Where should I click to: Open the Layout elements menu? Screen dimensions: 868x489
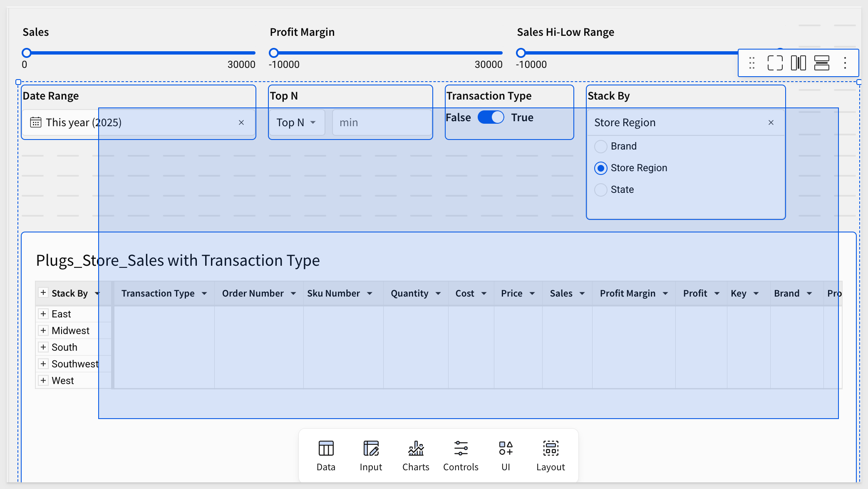[551, 456]
